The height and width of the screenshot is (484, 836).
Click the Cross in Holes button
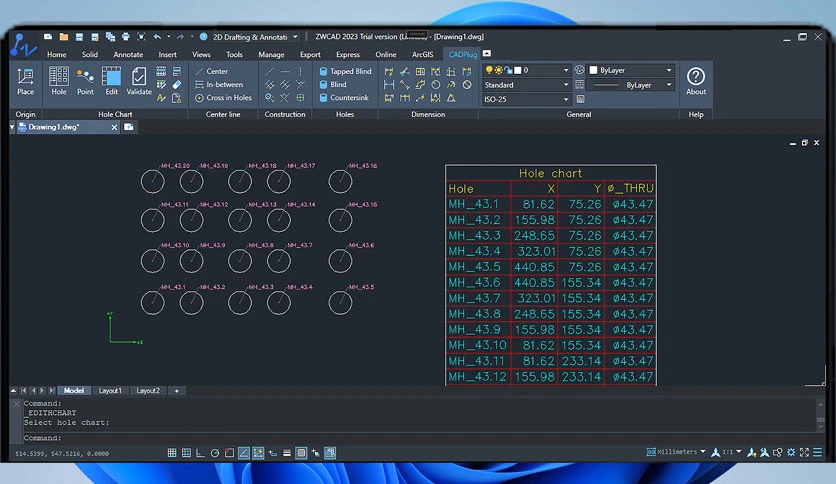point(223,98)
